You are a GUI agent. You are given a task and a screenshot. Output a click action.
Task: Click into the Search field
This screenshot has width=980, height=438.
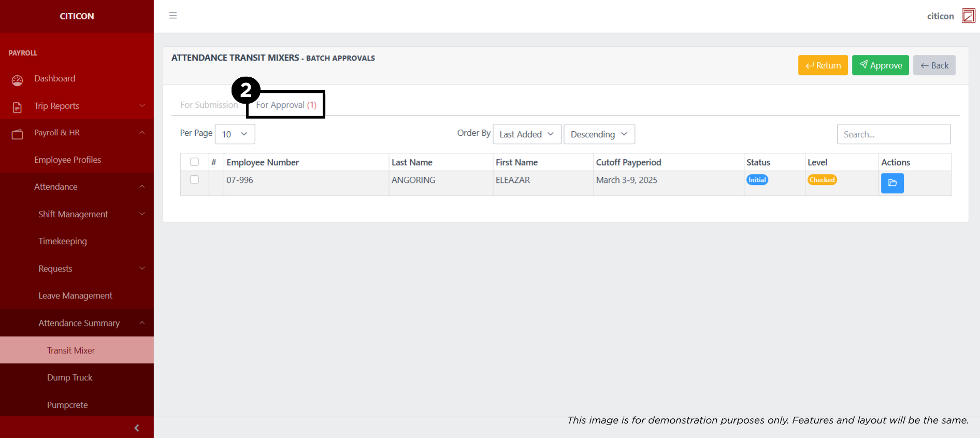click(x=893, y=134)
